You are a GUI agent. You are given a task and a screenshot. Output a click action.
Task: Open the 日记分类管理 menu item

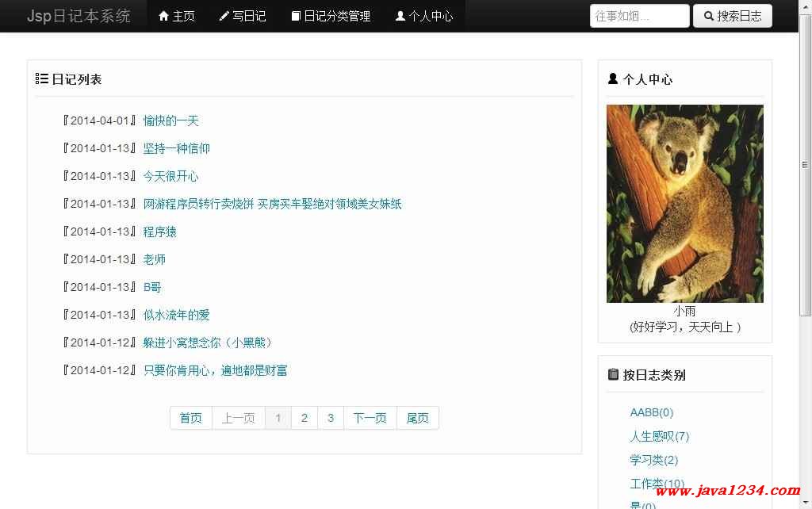tap(331, 16)
